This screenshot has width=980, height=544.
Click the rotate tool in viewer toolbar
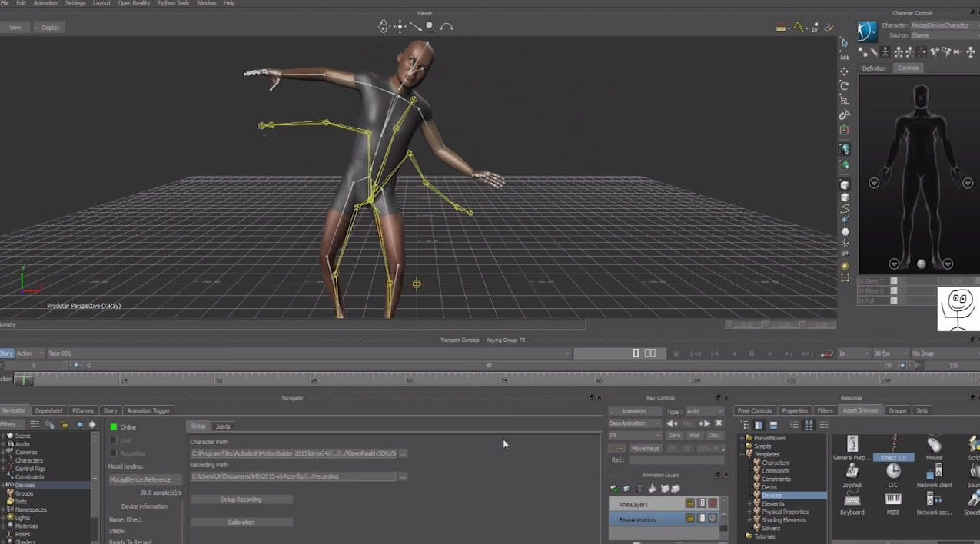coord(845,85)
